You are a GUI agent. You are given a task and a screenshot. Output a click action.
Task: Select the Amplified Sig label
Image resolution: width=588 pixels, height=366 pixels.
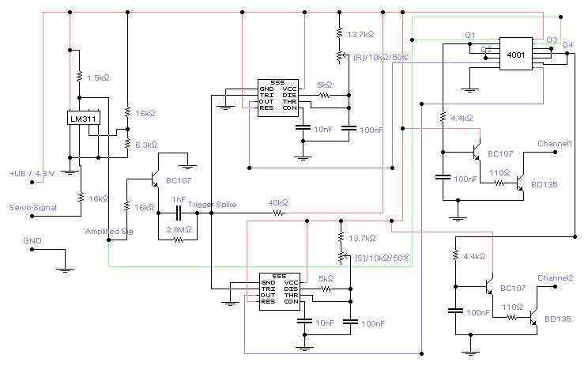pyautogui.click(x=108, y=231)
